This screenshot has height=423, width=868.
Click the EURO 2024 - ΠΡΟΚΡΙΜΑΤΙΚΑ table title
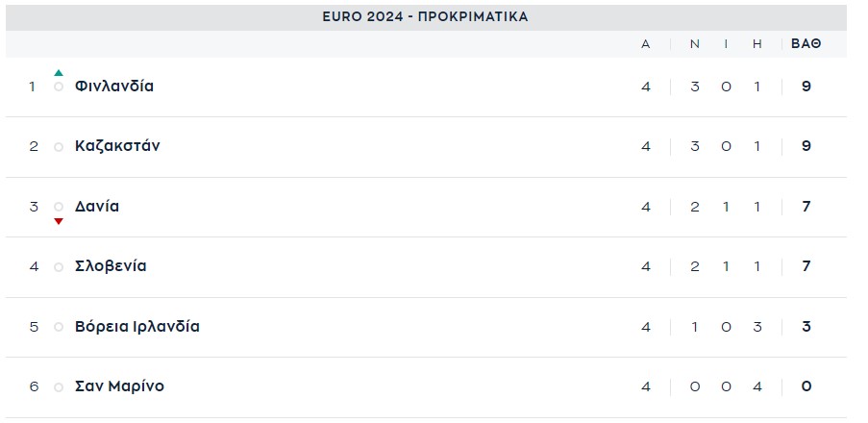425,17
